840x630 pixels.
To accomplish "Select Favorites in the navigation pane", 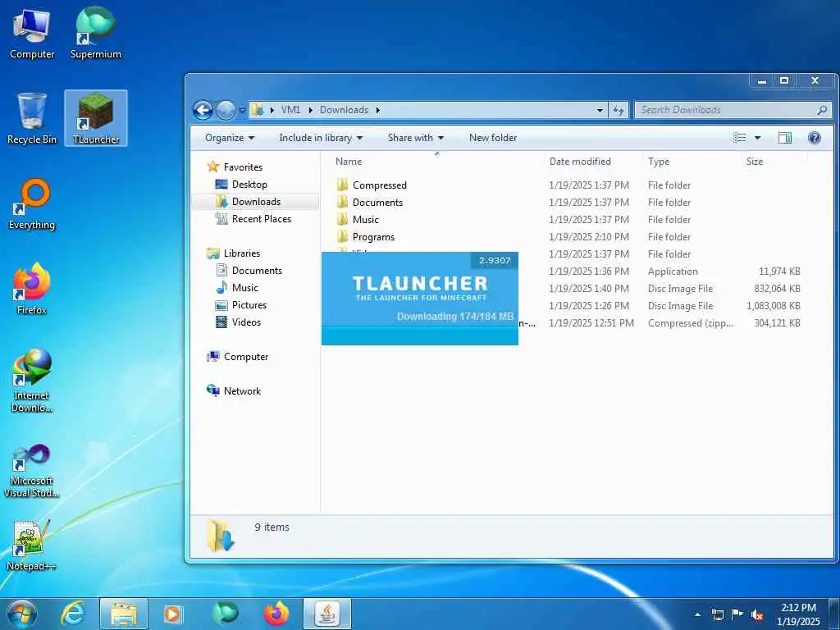I will pyautogui.click(x=235, y=167).
